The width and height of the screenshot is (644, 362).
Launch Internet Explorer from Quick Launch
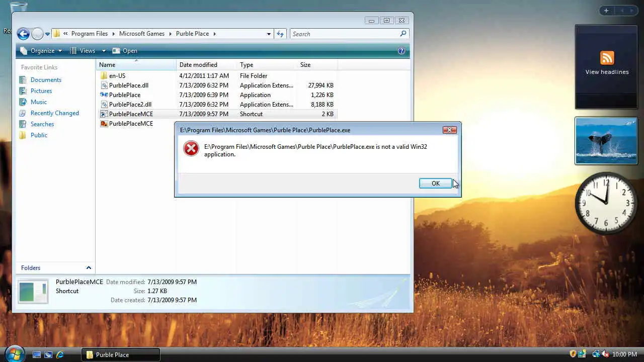pos(60,354)
